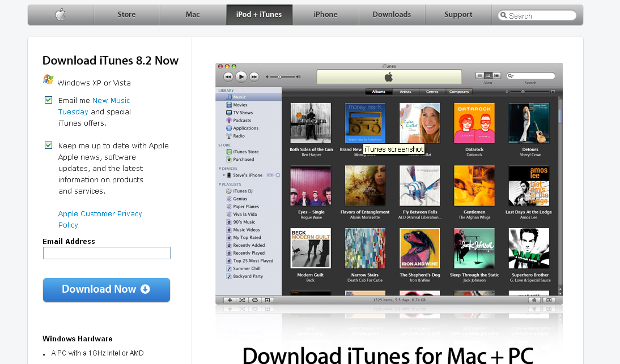Select the Modern Guilt album by Beck
Image resolution: width=620 pixels, height=364 pixels.
click(311, 249)
